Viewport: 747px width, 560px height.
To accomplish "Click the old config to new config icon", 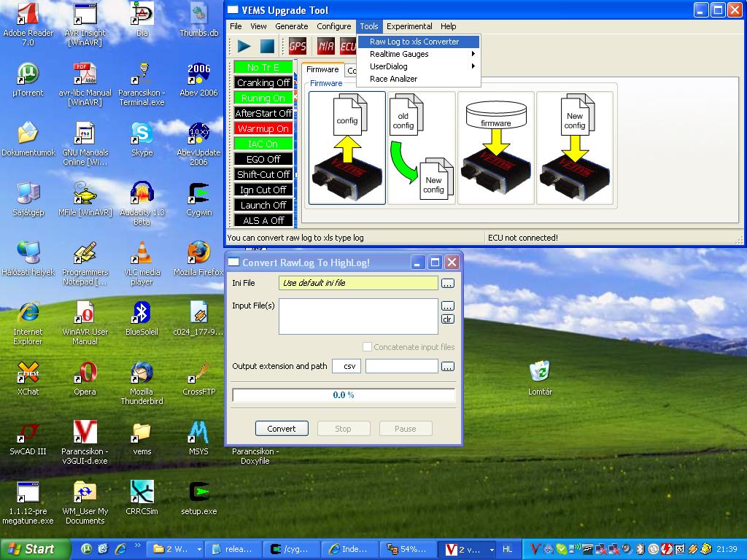I will click(422, 148).
